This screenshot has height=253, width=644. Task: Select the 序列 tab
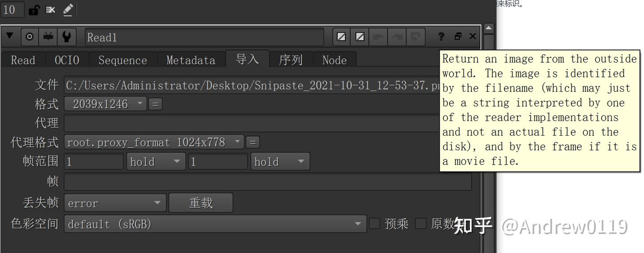click(291, 60)
